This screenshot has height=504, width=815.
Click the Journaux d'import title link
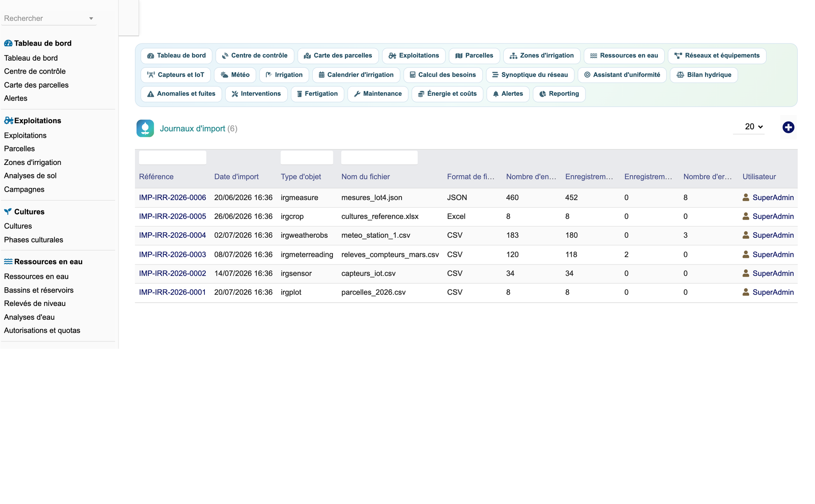click(193, 129)
